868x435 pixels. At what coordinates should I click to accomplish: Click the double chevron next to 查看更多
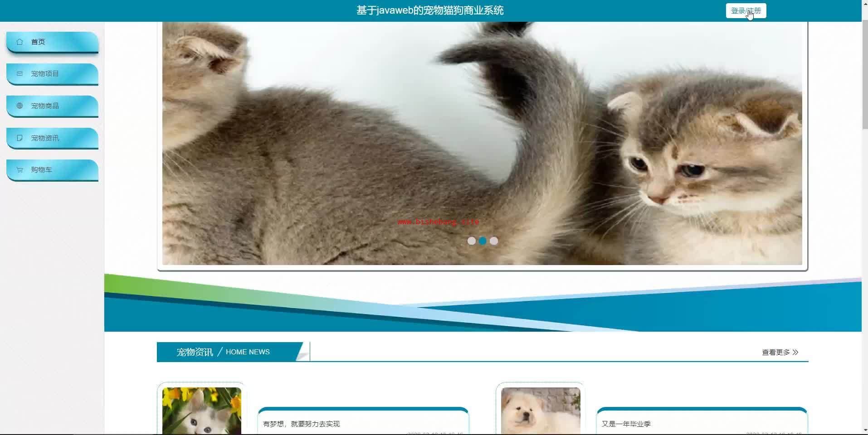tap(795, 352)
